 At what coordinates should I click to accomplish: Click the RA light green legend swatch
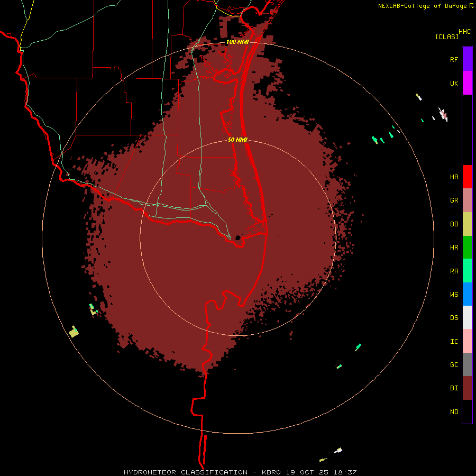pyautogui.click(x=467, y=271)
